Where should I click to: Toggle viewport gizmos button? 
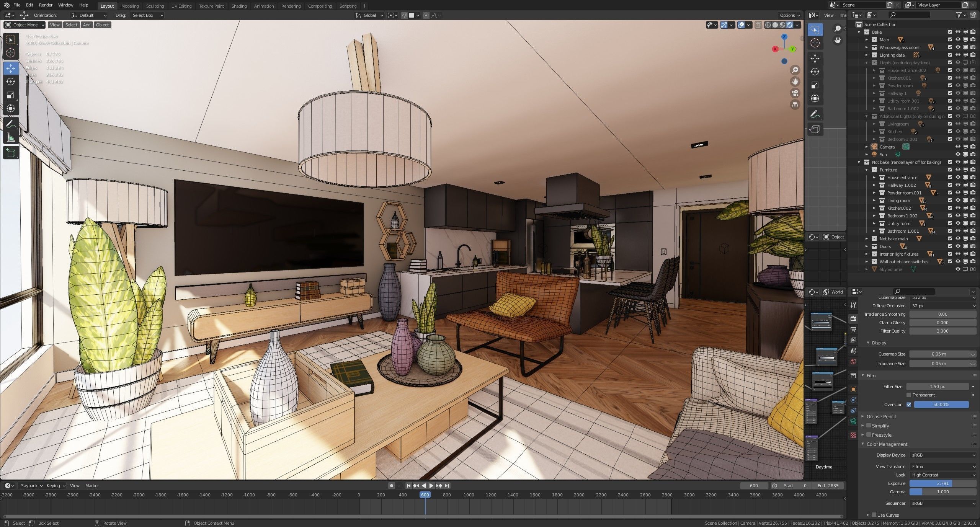point(724,25)
